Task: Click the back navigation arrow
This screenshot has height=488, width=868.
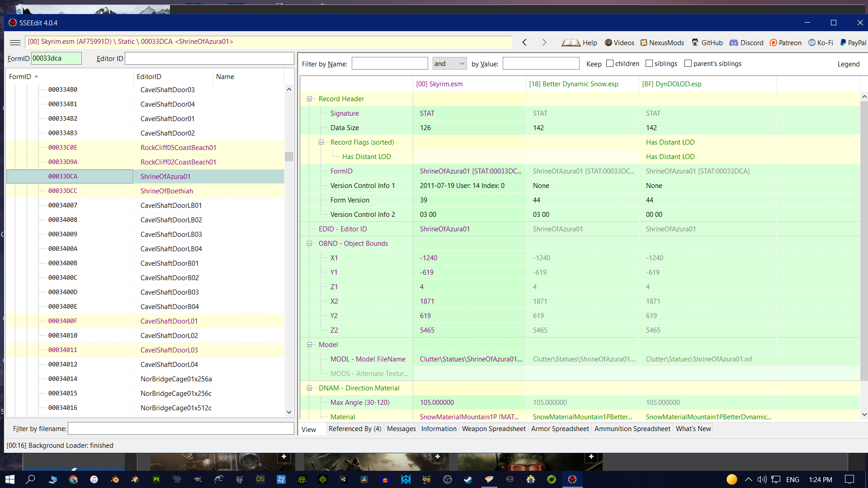Action: click(524, 42)
